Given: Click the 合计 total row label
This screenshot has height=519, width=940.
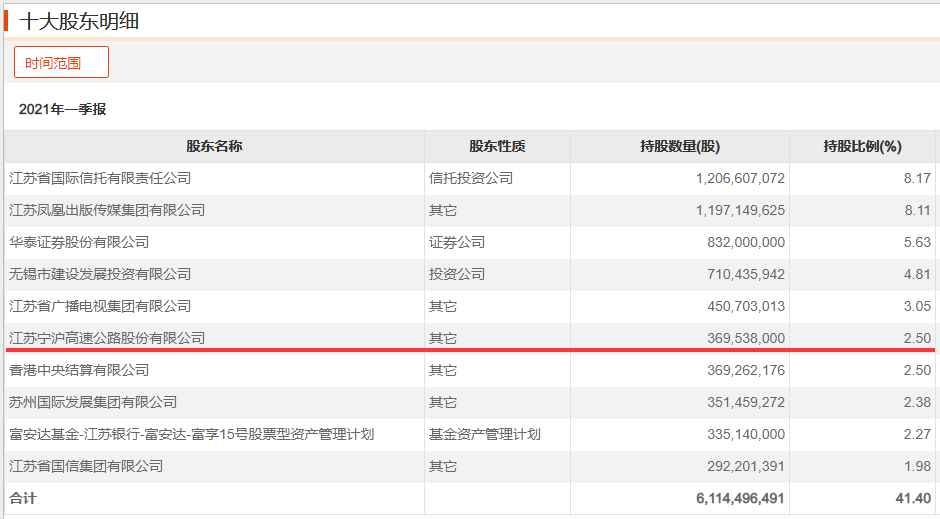Looking at the screenshot, I should coord(22,497).
